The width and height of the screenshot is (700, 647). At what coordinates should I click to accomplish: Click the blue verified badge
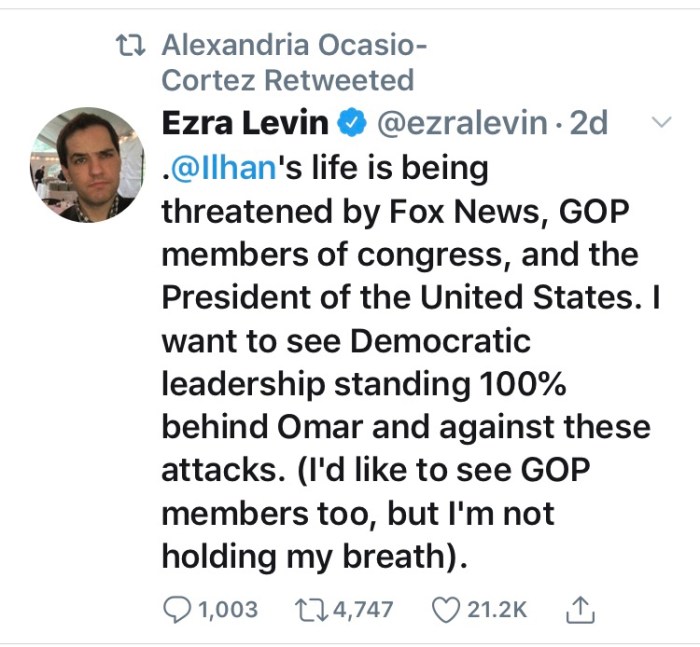[350, 124]
